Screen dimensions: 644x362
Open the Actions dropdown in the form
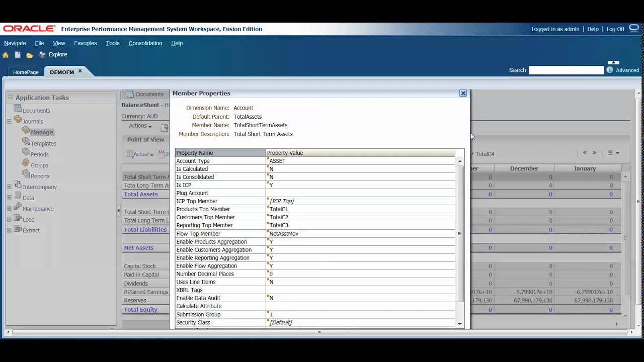[x=140, y=126]
